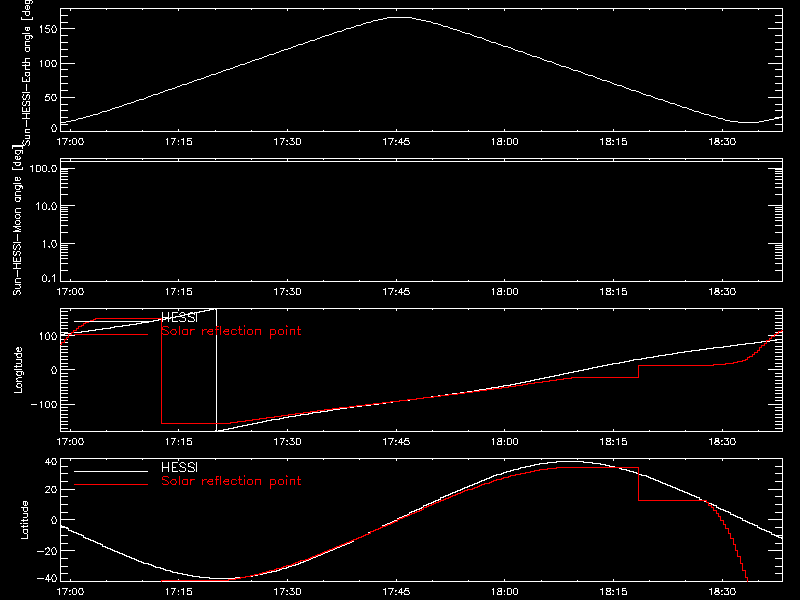This screenshot has width=800, height=600.
Task: Click 17:45 time label under Earth angle plot
Action: click(396, 142)
